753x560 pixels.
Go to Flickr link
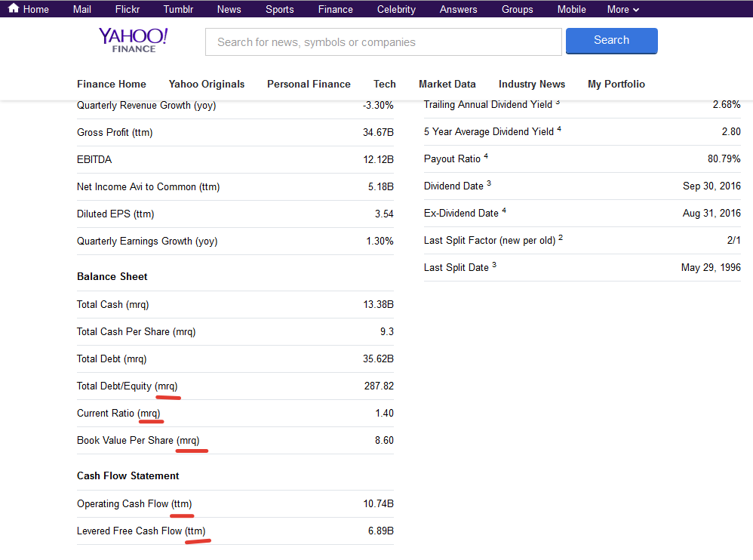pyautogui.click(x=128, y=9)
